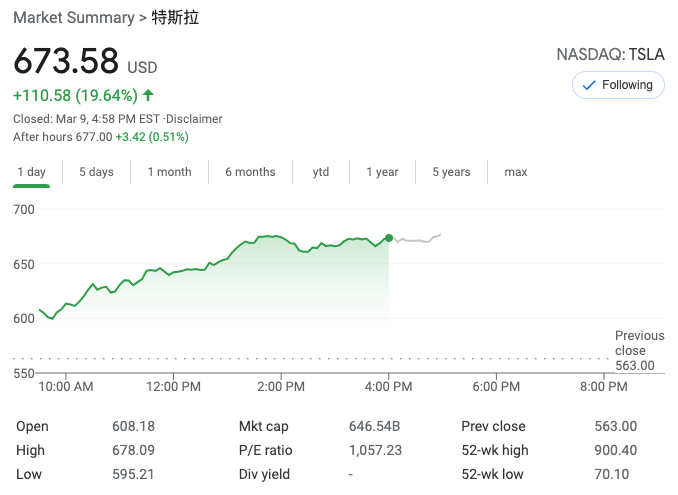The image size is (678, 495).
Task: Click the 8:00 PM axis label
Action: [604, 386]
